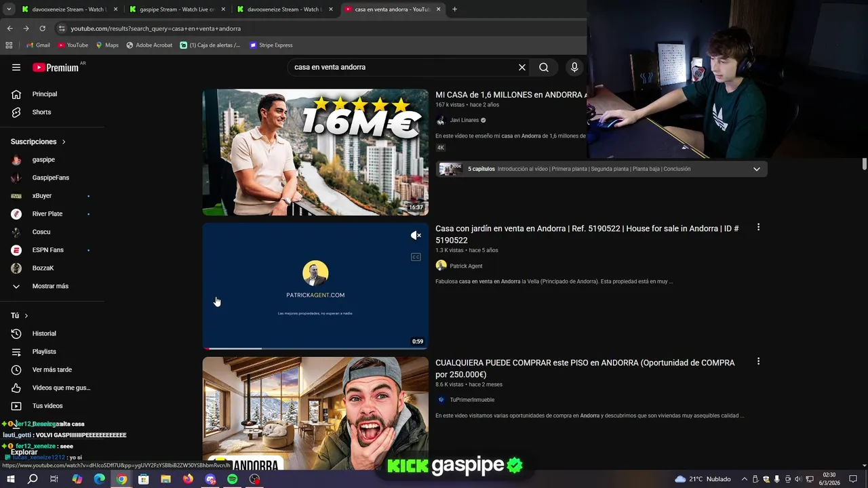The width and height of the screenshot is (868, 488).
Task: Open Chrome apps grid shortcut
Action: [x=9, y=45]
